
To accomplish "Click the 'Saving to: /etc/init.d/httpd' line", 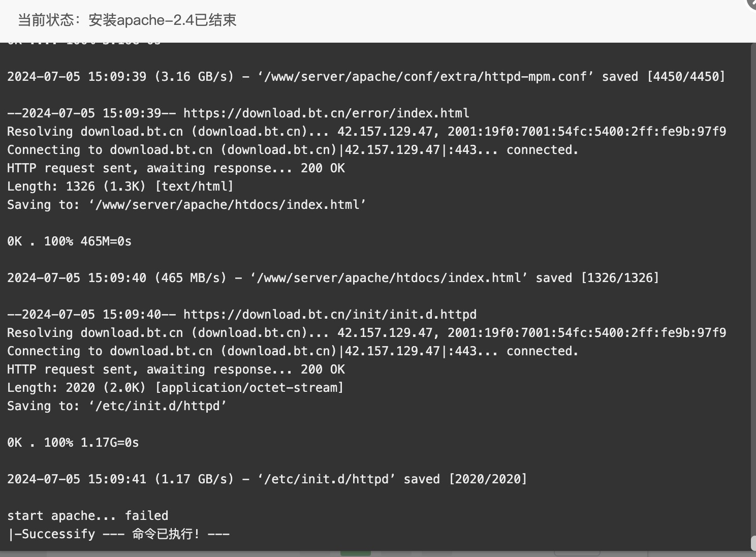I will tap(117, 406).
